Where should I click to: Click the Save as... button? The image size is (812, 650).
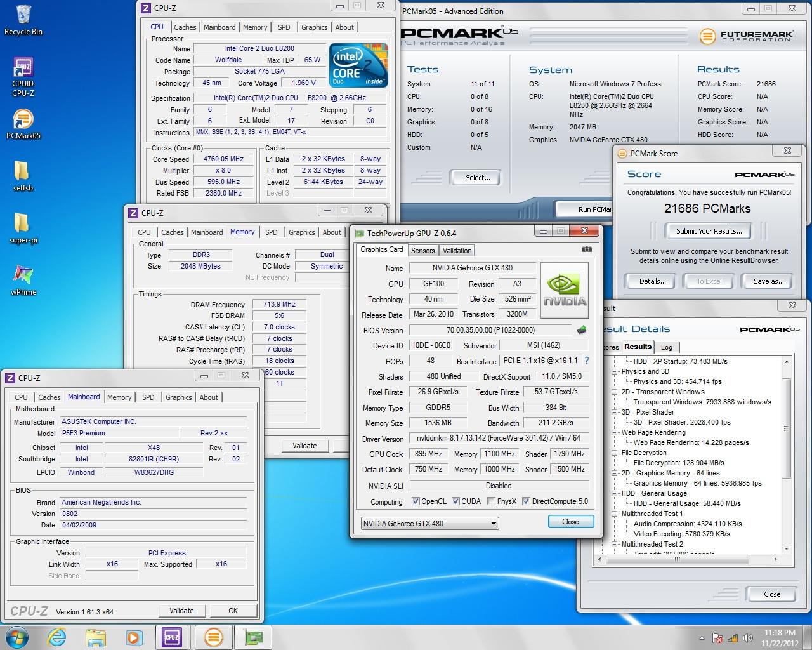click(x=768, y=281)
